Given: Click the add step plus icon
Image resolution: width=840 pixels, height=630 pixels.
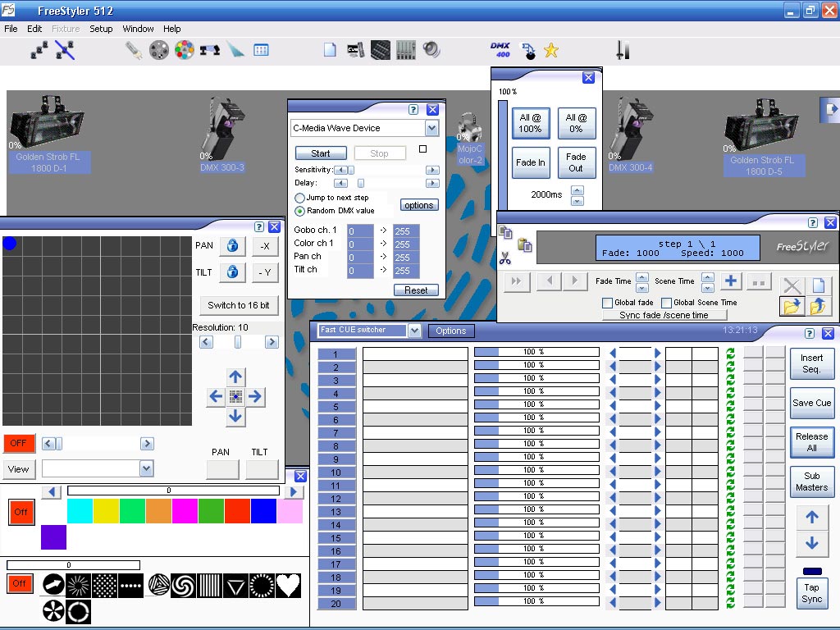Looking at the screenshot, I should click(730, 281).
